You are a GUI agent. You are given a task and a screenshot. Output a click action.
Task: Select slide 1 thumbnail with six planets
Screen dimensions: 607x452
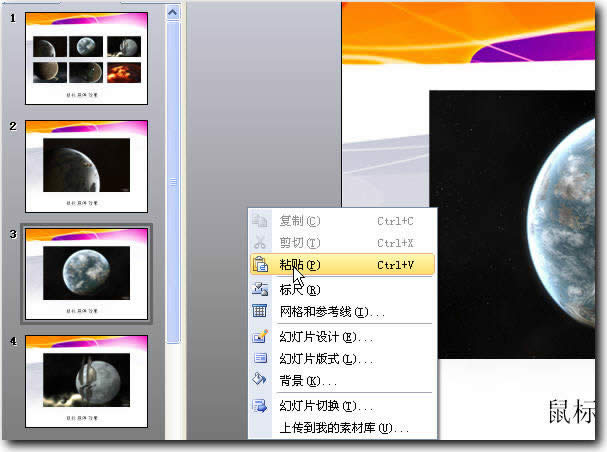coord(86,57)
